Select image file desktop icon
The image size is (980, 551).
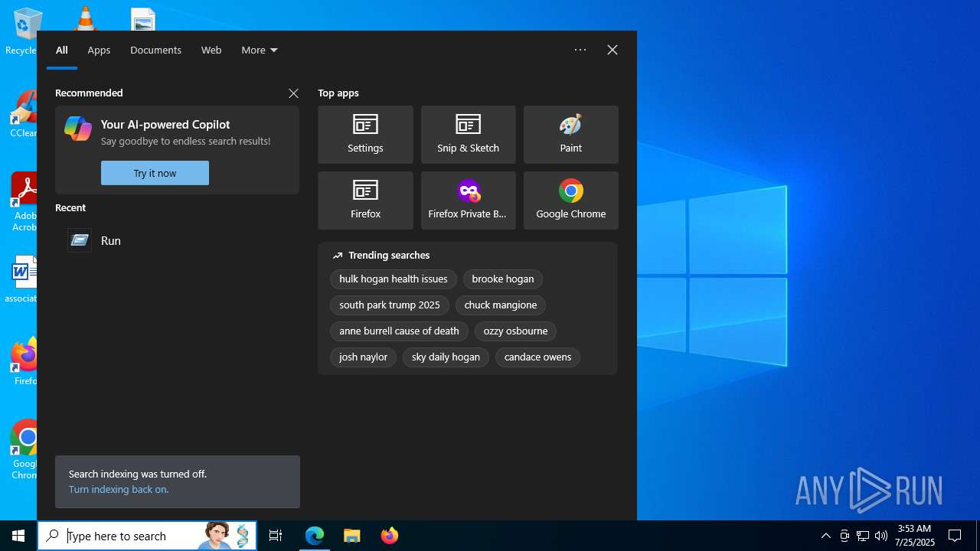click(x=143, y=18)
